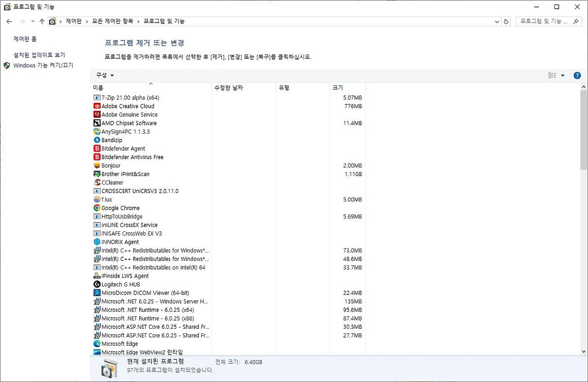This screenshot has height=382, width=588.
Task: Click the 7-Zip 21.00 alpha program icon
Action: click(97, 98)
